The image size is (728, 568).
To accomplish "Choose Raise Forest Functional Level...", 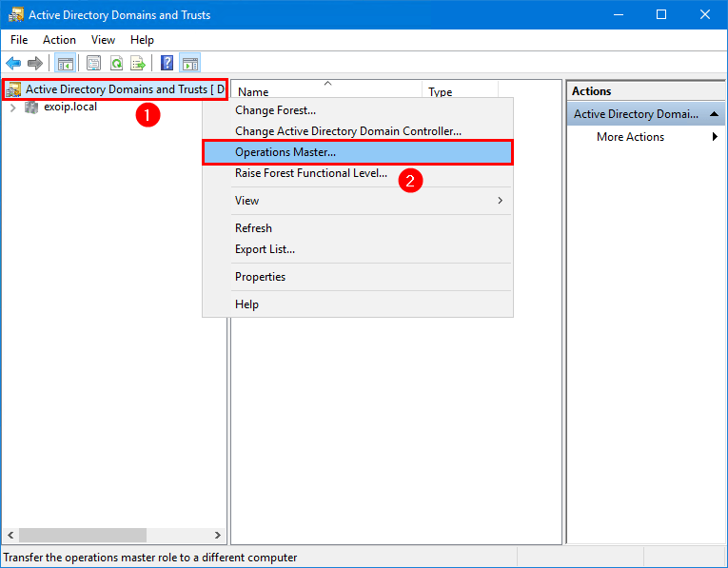I will [x=358, y=173].
